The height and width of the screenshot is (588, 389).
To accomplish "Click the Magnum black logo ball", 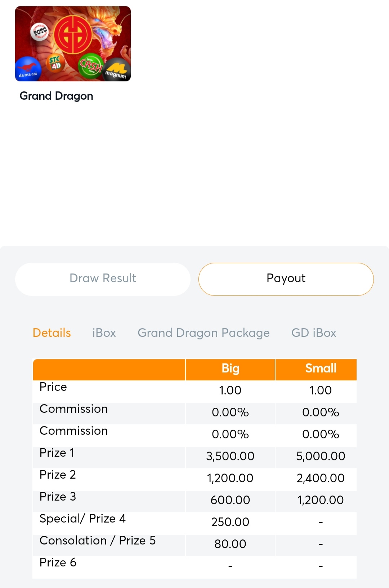I will [116, 70].
